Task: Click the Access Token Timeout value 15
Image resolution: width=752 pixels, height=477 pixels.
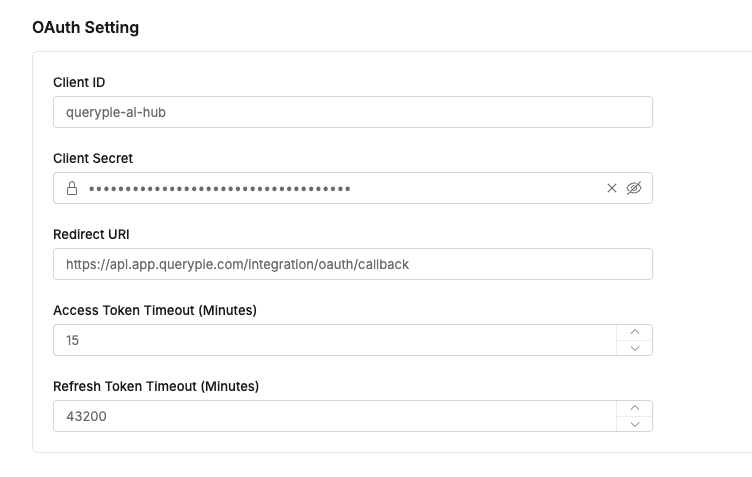Action: tap(73, 340)
